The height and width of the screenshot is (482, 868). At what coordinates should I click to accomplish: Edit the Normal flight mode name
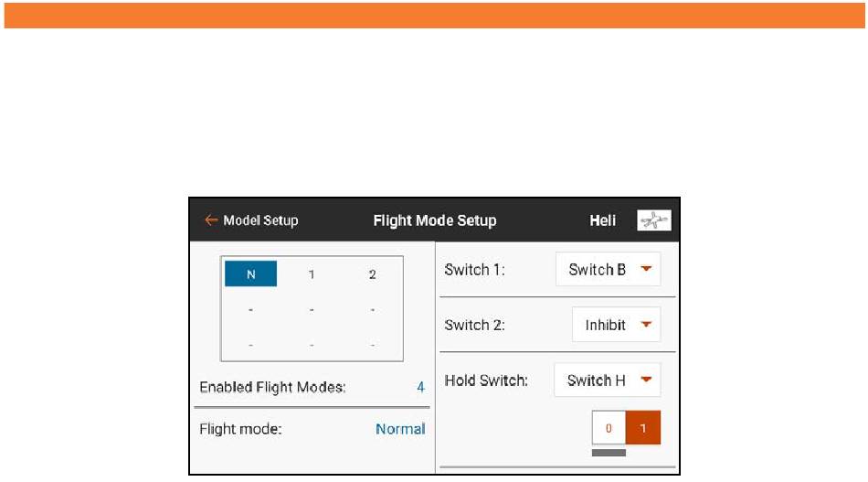400,429
